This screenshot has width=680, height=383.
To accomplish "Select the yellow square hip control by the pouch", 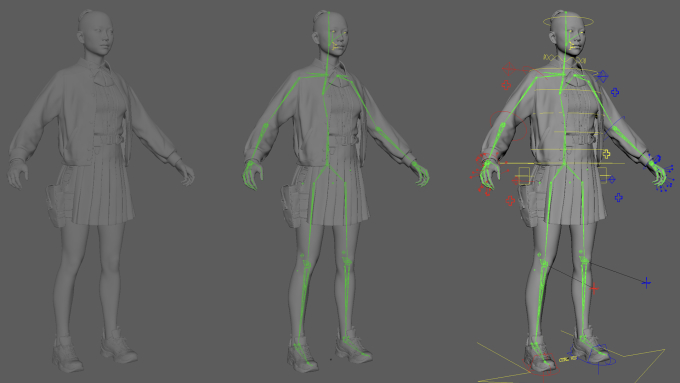I will (x=524, y=176).
